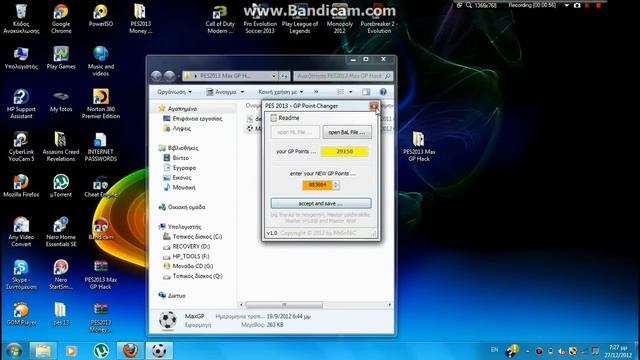Click the Nero Home Essentials SE icon
This screenshot has width=640, height=360.
click(61, 232)
